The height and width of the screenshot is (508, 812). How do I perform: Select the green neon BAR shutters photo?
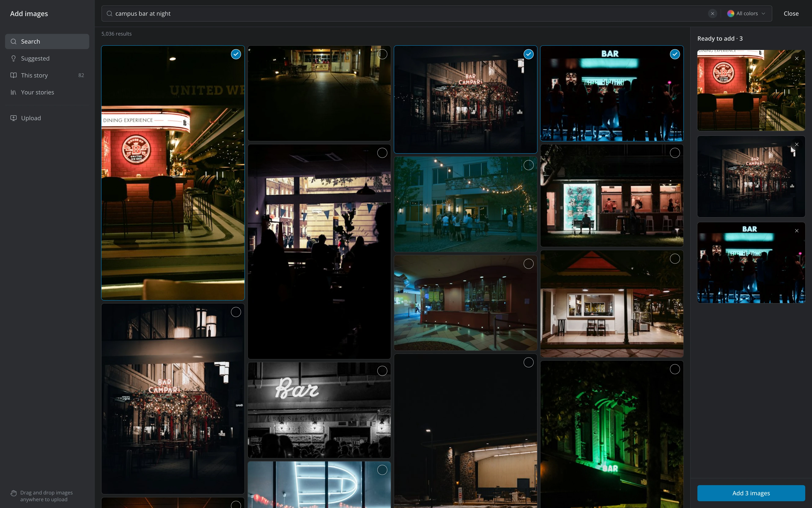point(675,369)
